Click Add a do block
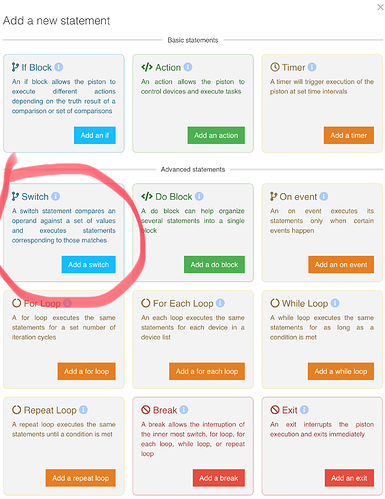Viewport: 385px width, 499px height. (x=214, y=265)
